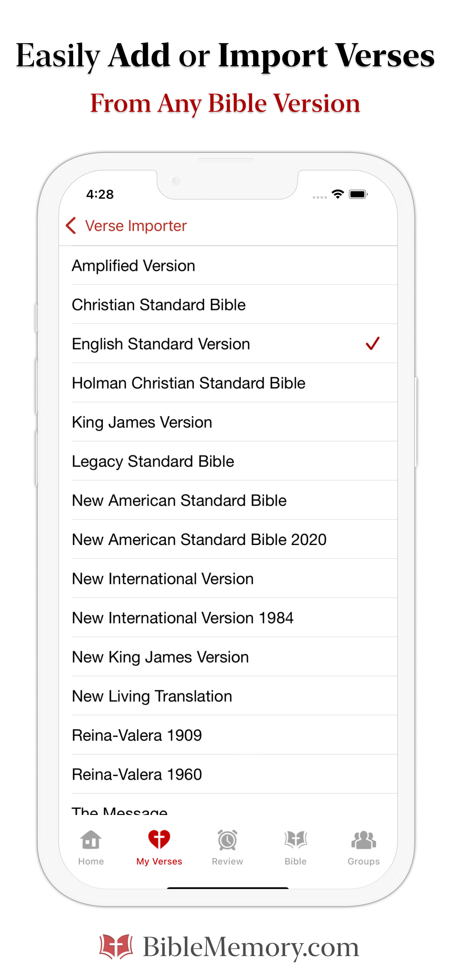
Task: Tap the Wi-Fi status icon
Action: point(337,194)
